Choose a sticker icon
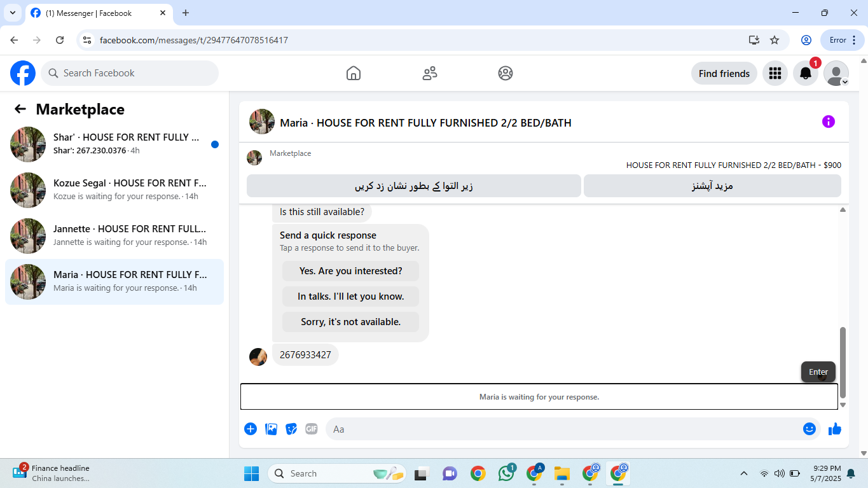868x488 pixels. coord(291,429)
